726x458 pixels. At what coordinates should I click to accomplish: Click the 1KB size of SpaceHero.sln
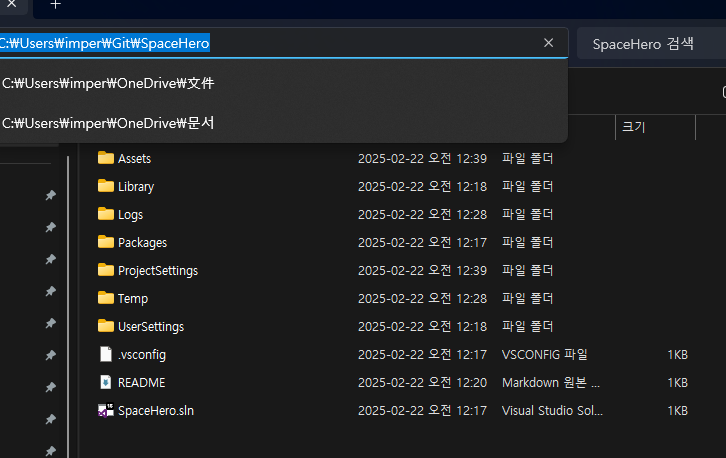[x=677, y=411]
